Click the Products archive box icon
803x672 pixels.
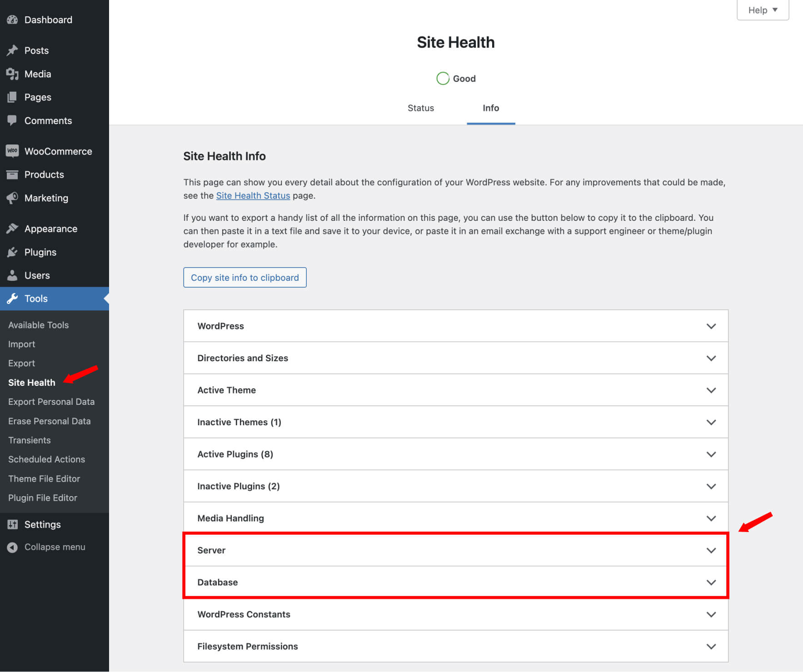pyautogui.click(x=12, y=174)
